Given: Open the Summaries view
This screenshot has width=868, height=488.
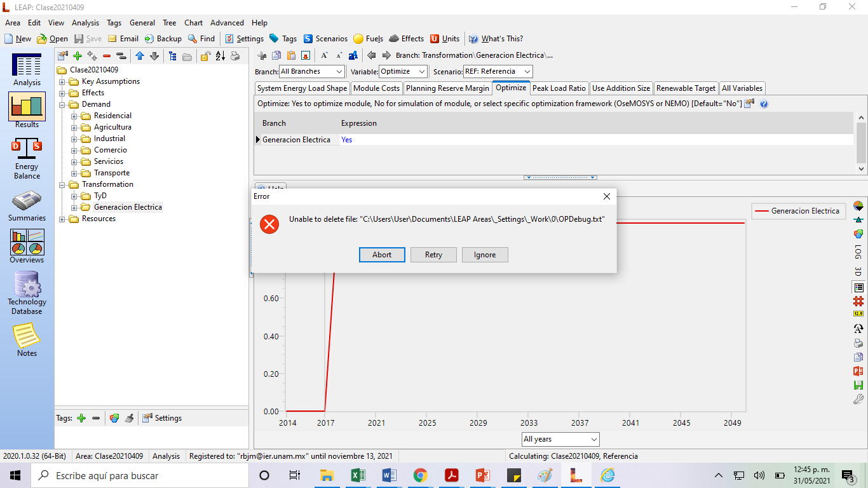Looking at the screenshot, I should tap(27, 207).
